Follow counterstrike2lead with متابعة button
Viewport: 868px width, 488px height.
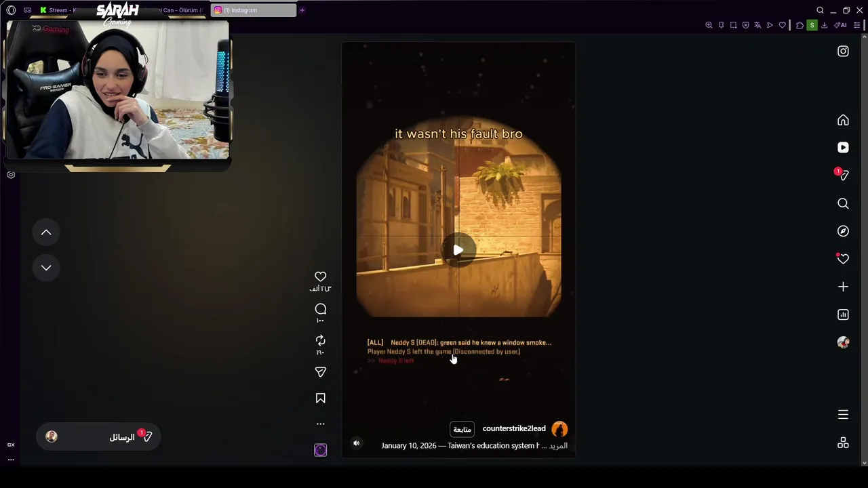pos(462,429)
